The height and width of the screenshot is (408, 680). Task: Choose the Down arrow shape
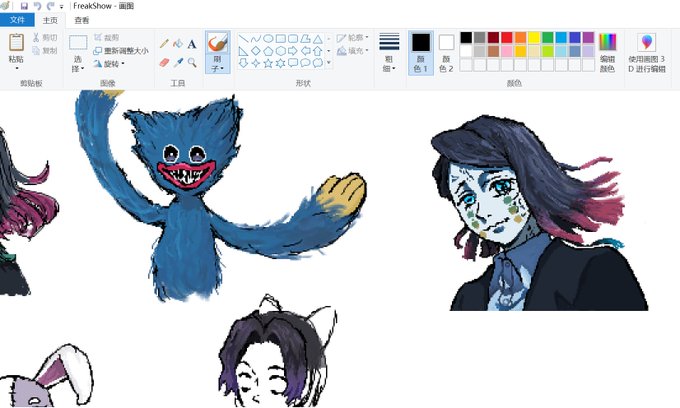click(244, 63)
